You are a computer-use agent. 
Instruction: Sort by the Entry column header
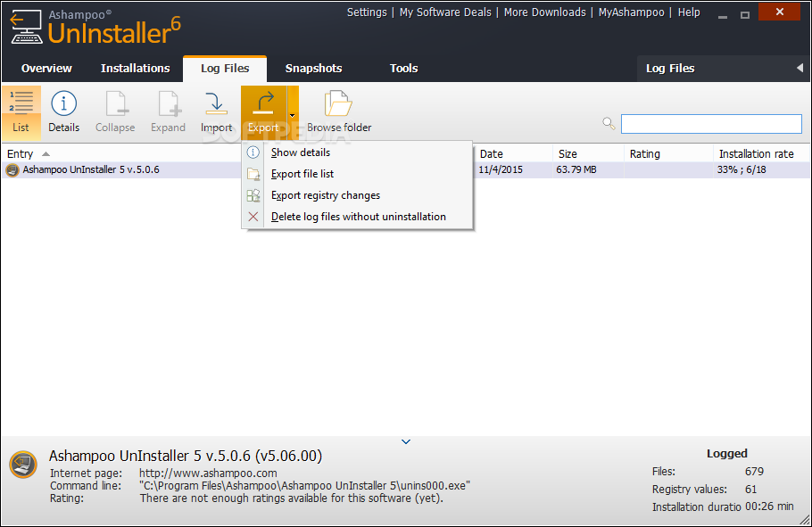click(21, 153)
